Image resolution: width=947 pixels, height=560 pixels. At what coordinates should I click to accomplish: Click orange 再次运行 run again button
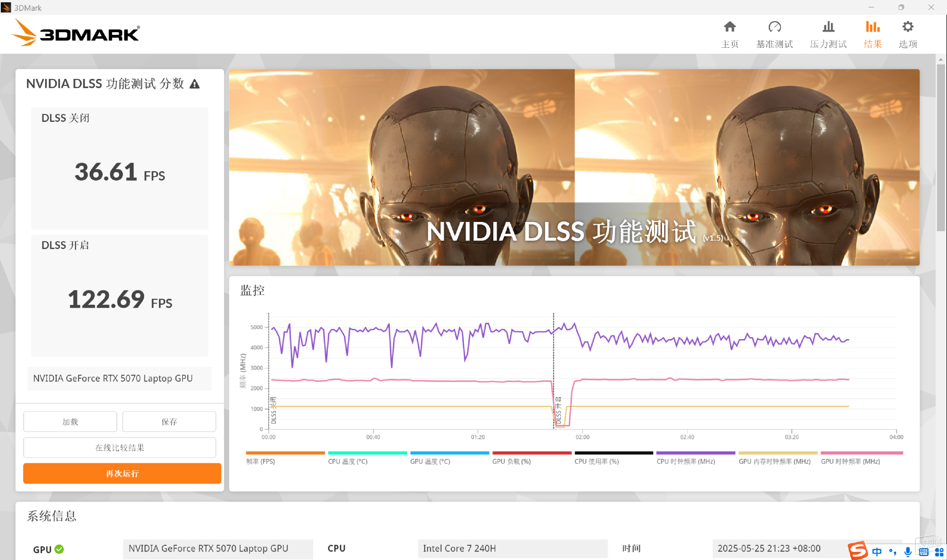(122, 473)
